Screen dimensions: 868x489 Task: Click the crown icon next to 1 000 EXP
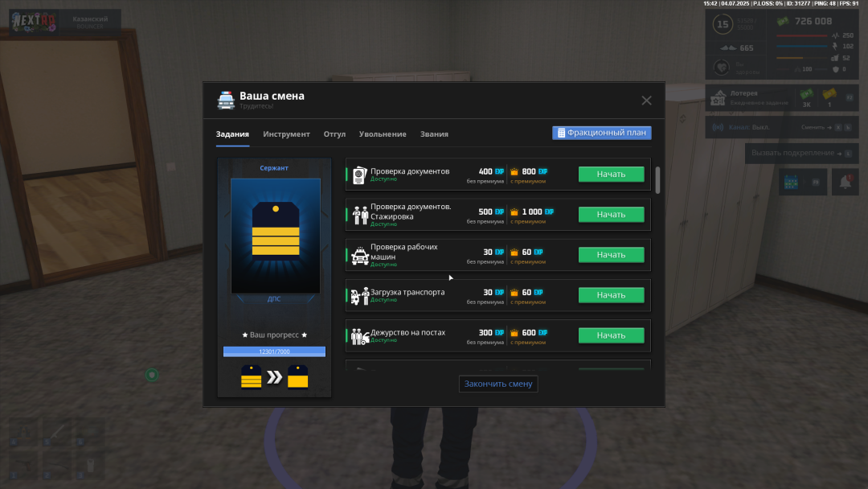(x=514, y=212)
